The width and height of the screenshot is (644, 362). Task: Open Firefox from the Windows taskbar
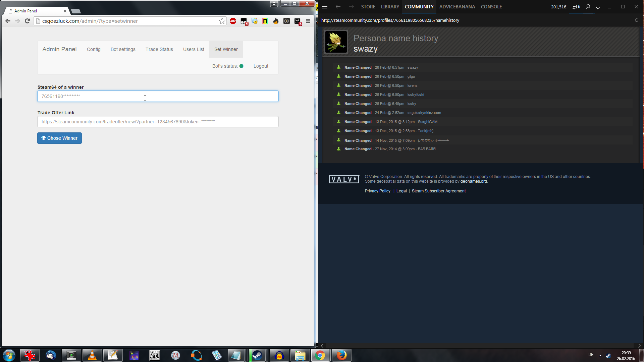[341, 355]
